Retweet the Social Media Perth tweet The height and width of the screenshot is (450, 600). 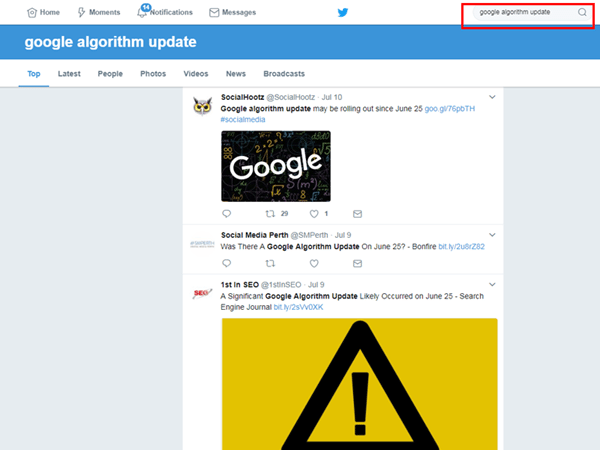(270, 263)
